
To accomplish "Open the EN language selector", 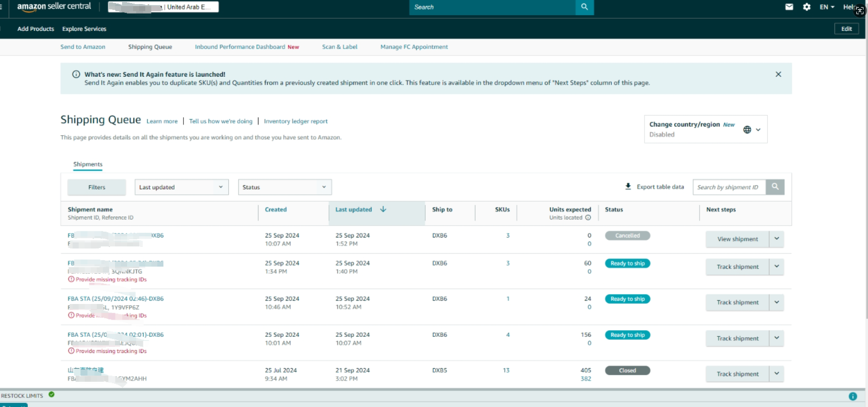I will pos(827,7).
